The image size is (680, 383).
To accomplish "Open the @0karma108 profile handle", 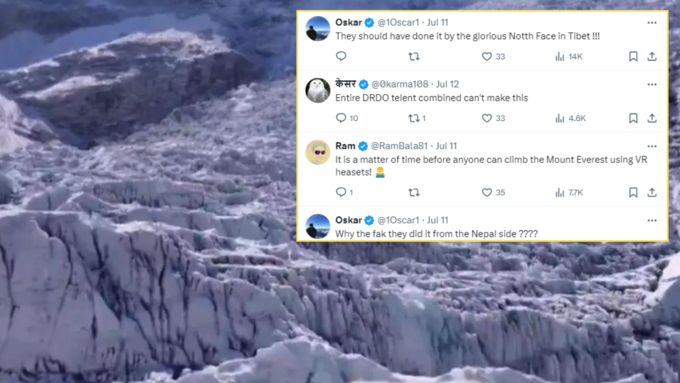I will point(400,84).
